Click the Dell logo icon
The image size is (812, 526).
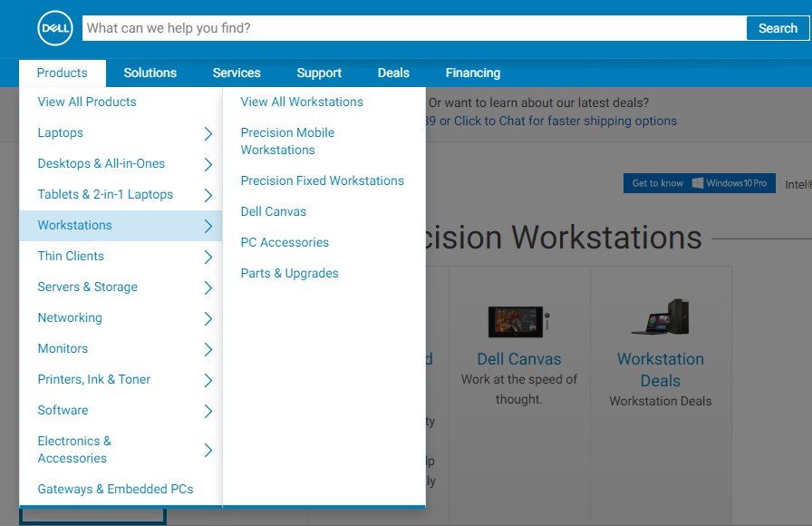coord(55,28)
